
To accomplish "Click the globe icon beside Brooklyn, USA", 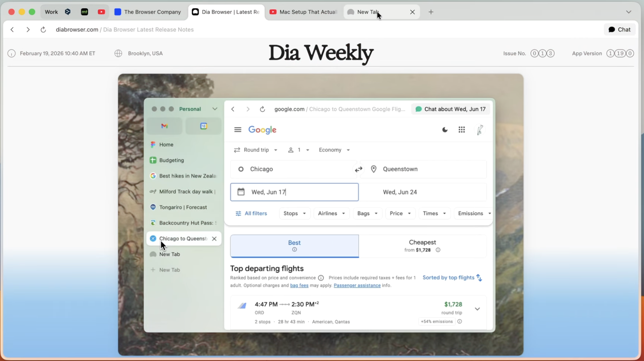I will tap(118, 53).
